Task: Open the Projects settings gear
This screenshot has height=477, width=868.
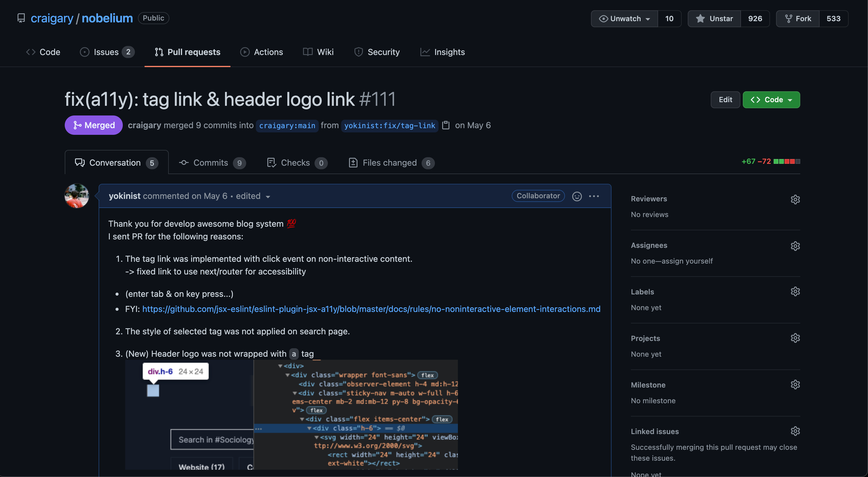Action: 795,338
